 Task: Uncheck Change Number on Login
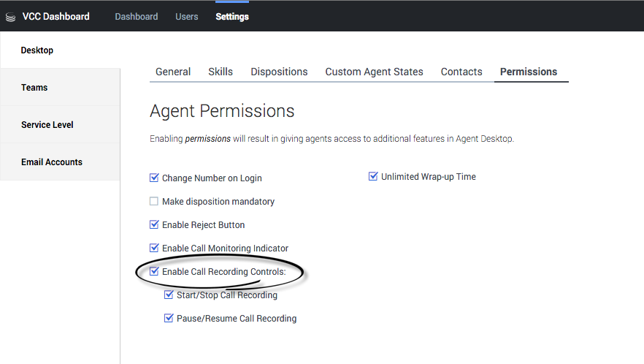click(x=154, y=178)
